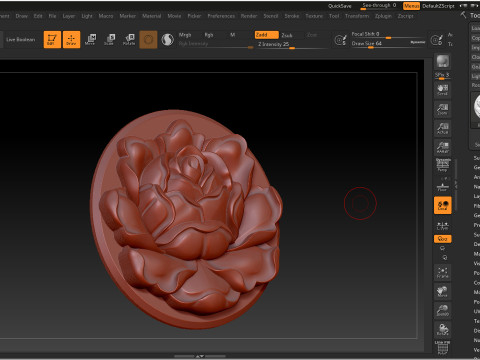
Task: Open the File menu
Action: pos(53,16)
